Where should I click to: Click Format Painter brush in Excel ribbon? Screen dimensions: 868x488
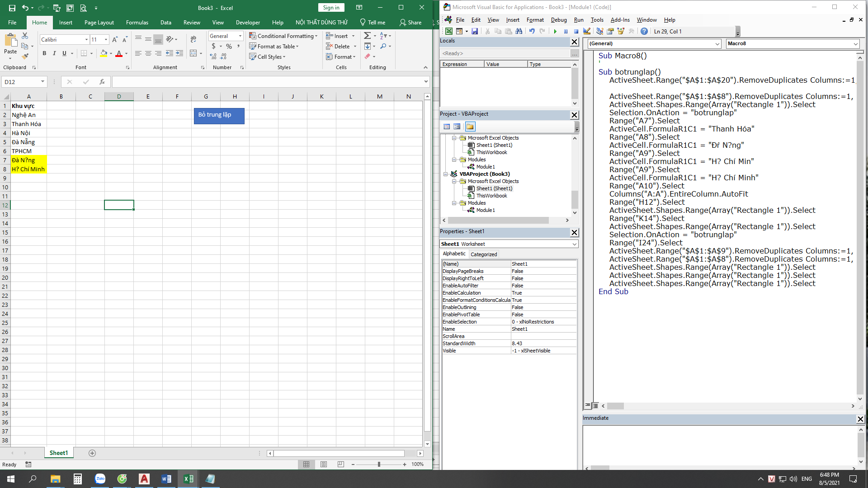(x=25, y=56)
